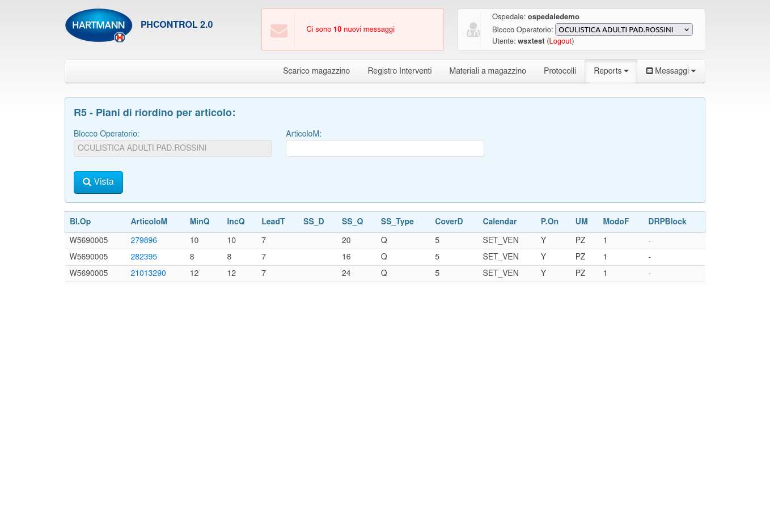The image size is (770, 532).
Task: Click the SS_Type column header
Action: pyautogui.click(x=397, y=222)
